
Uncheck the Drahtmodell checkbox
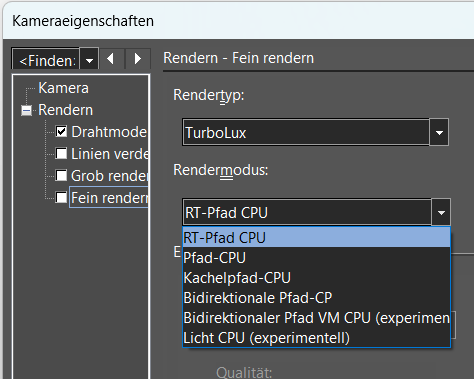[61, 132]
